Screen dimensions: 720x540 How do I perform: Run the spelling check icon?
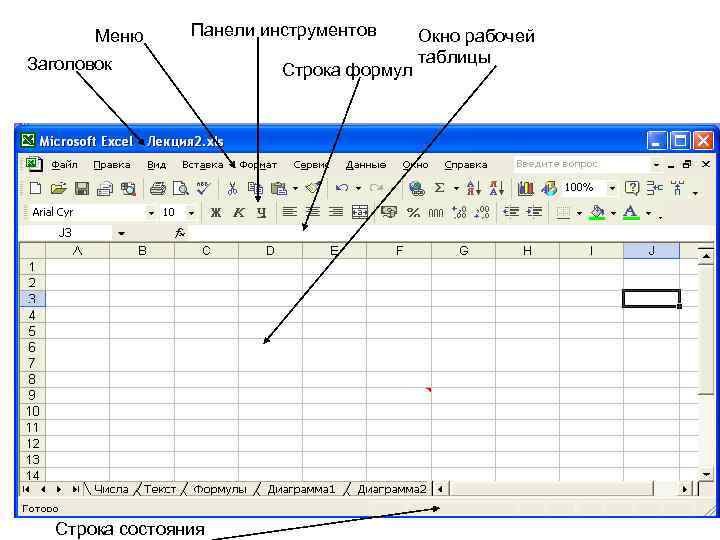pyautogui.click(x=202, y=188)
